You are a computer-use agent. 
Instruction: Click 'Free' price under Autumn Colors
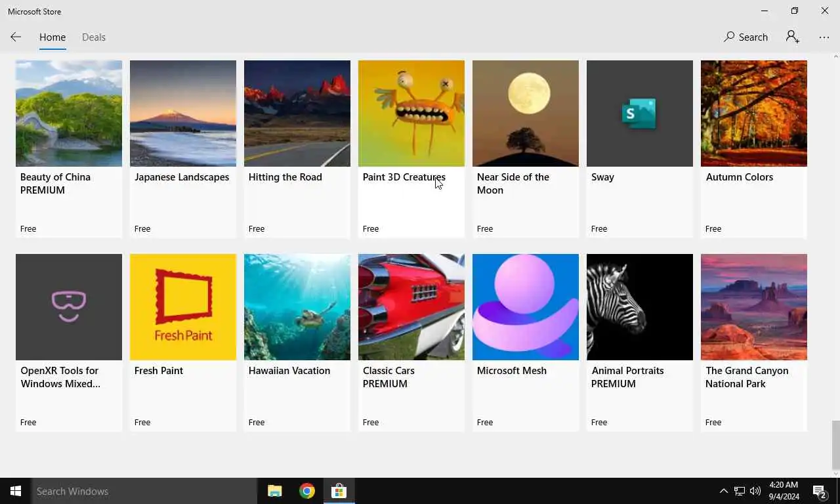point(713,229)
